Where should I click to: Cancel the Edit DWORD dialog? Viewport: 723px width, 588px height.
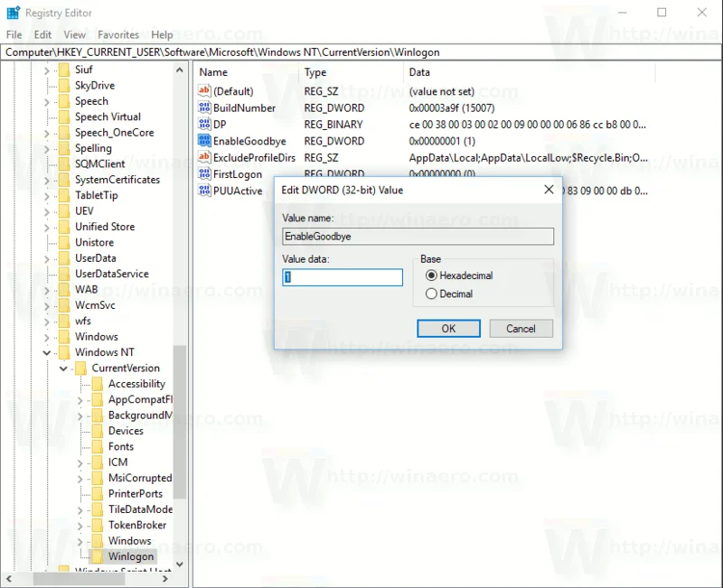click(521, 328)
